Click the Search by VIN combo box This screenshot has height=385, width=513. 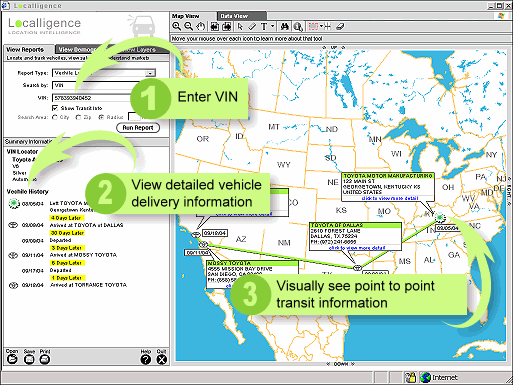[x=97, y=85]
